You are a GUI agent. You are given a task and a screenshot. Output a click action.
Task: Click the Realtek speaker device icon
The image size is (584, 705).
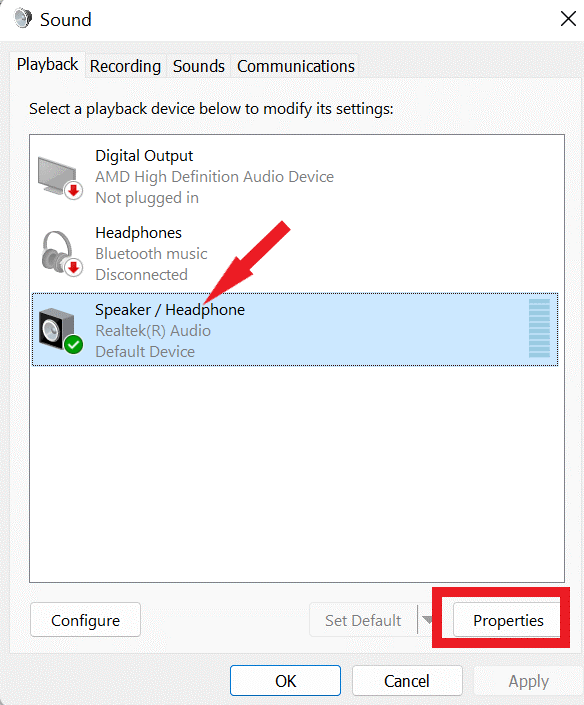pos(60,330)
